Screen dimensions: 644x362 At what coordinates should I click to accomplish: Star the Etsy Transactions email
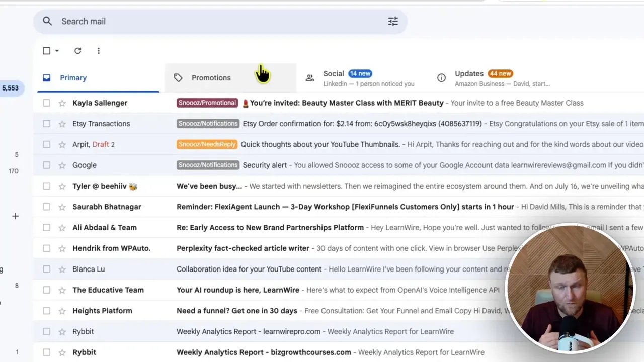tap(62, 124)
